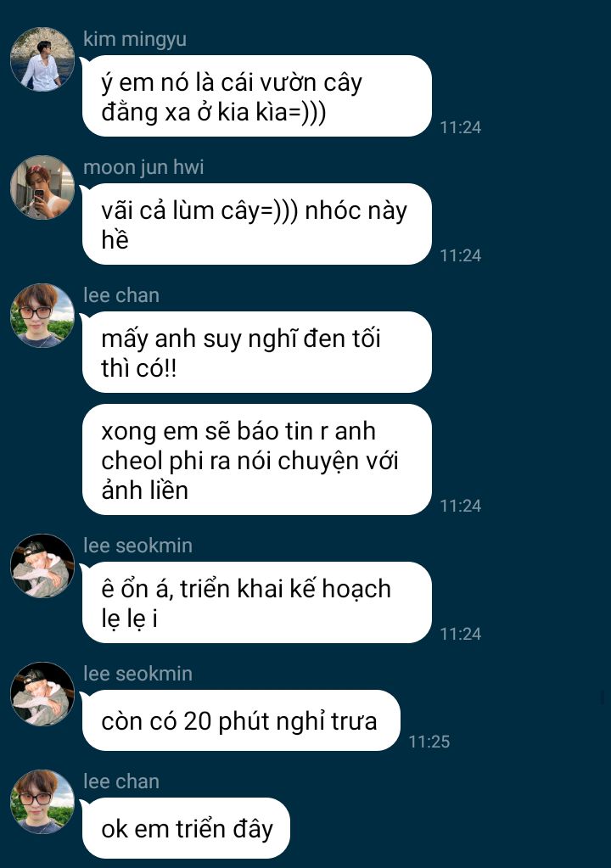Click lee seokmin name above 'còn có 20 phút'
This screenshot has width=611, height=868.
click(137, 674)
